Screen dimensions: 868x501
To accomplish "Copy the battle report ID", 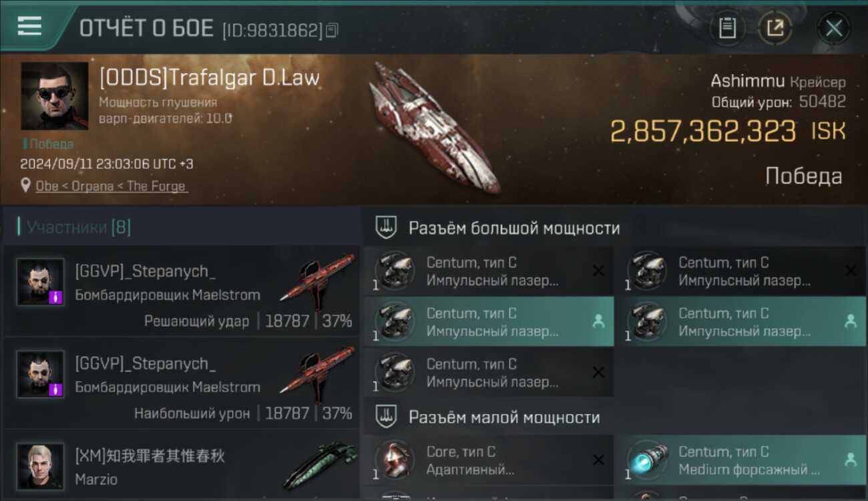I will pos(333,30).
